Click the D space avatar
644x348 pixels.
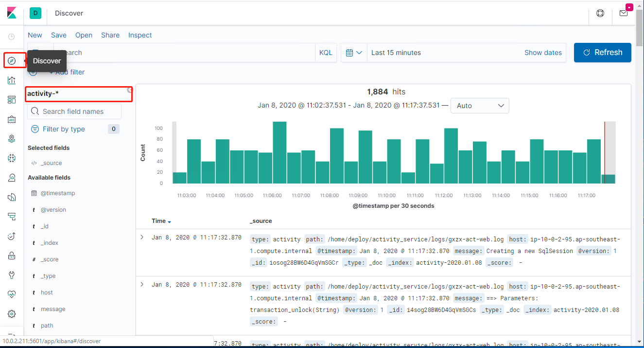[35, 13]
